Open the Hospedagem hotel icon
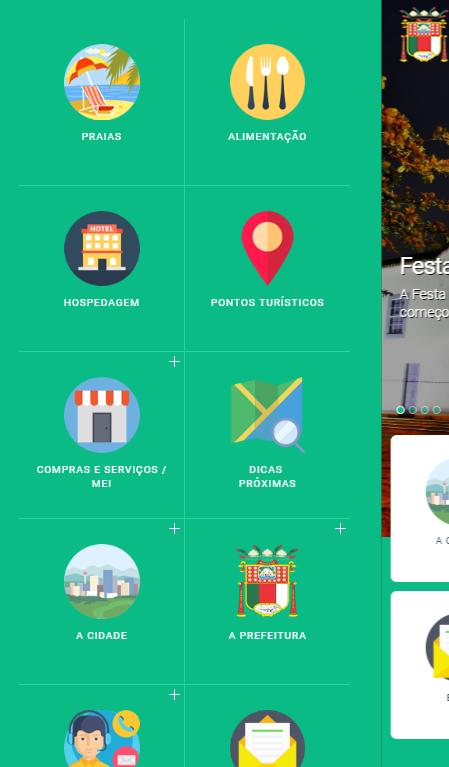Screen dimensions: 449x767 [x=102, y=248]
